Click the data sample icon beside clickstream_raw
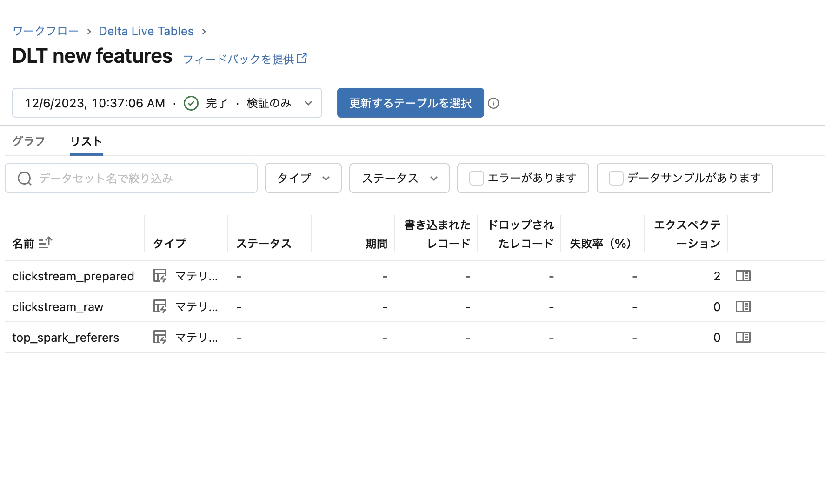The image size is (825, 504). [x=743, y=306]
